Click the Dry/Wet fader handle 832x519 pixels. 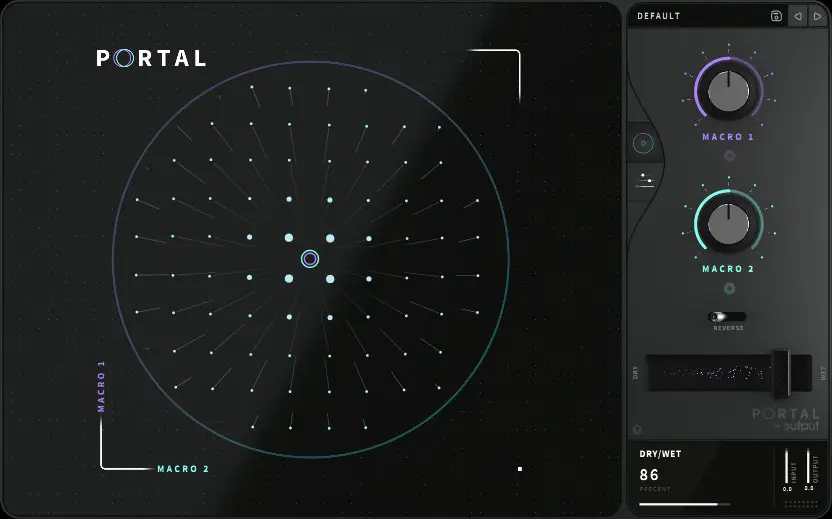(x=781, y=373)
